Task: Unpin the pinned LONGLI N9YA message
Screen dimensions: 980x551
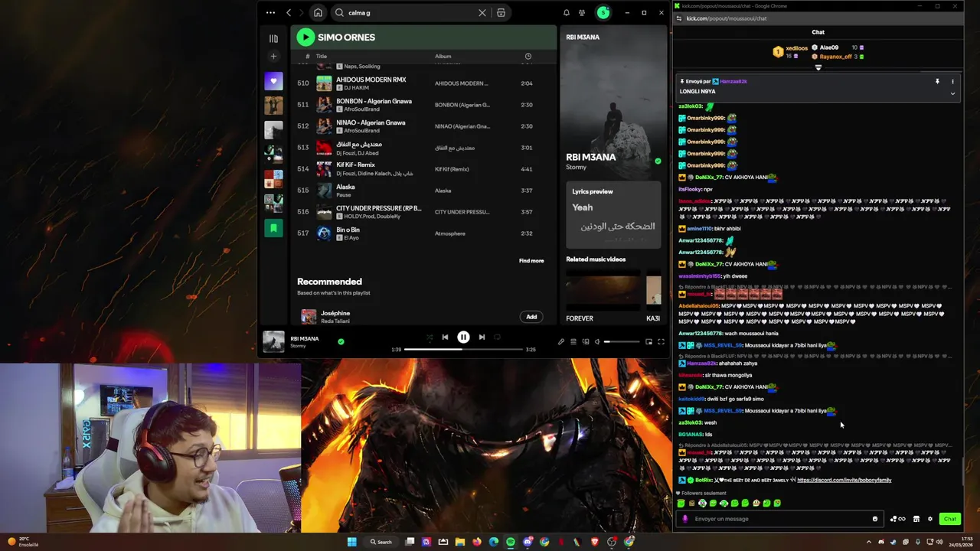Action: pos(937,81)
